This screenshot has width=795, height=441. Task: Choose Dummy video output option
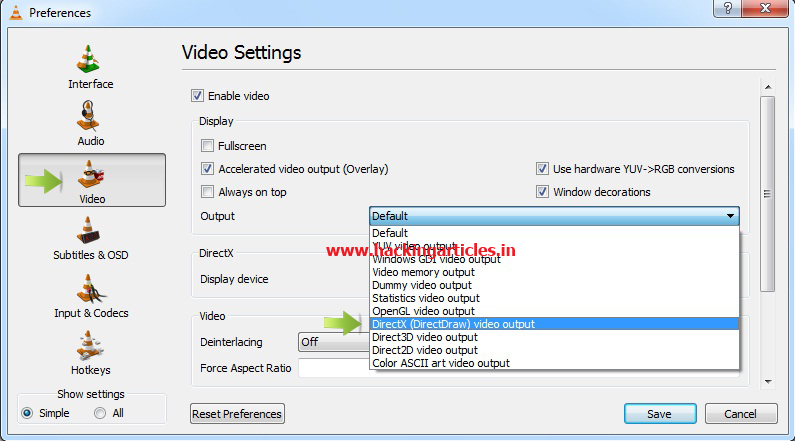554,285
